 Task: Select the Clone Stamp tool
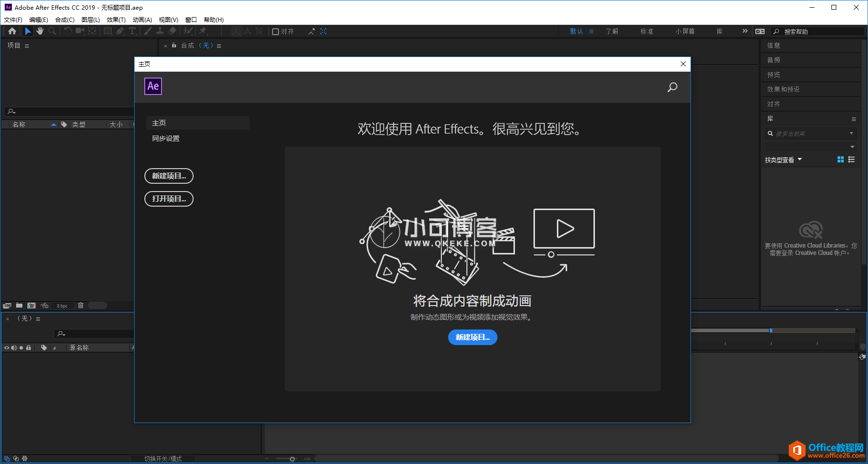point(160,31)
